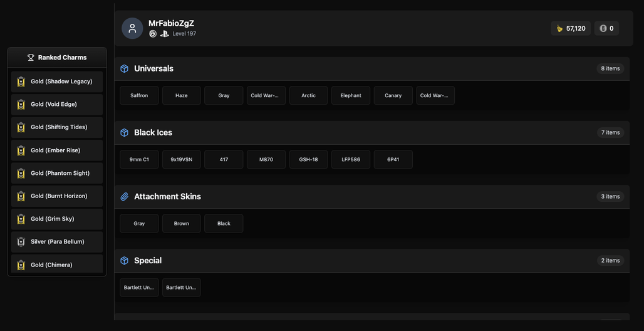The width and height of the screenshot is (644, 331).
Task: Collapse the Special section header
Action: (x=371, y=261)
